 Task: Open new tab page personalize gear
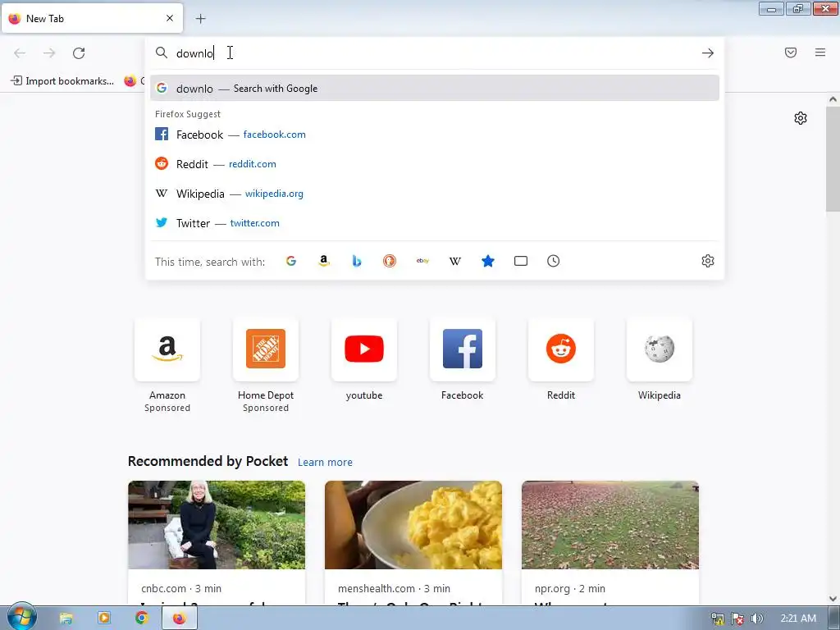pyautogui.click(x=801, y=118)
